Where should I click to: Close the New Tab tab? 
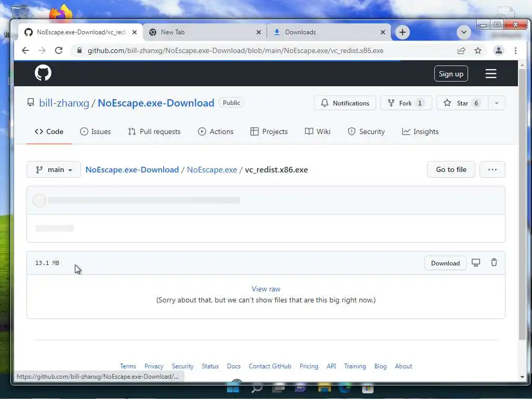coord(259,32)
